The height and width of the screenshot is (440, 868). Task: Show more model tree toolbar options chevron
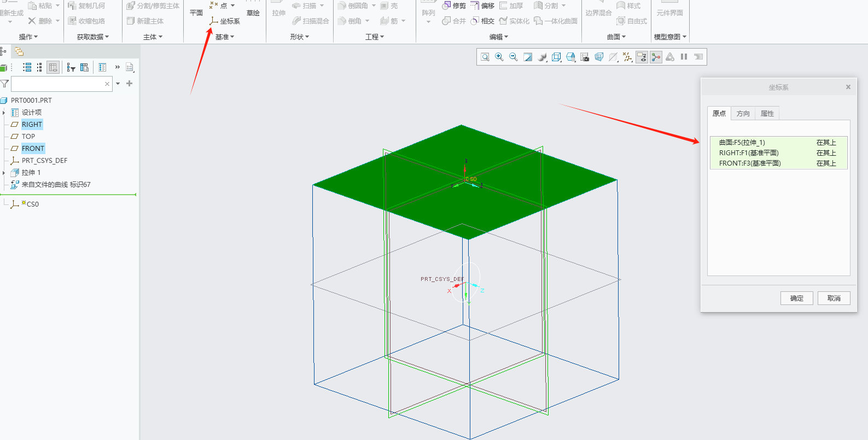tap(117, 67)
